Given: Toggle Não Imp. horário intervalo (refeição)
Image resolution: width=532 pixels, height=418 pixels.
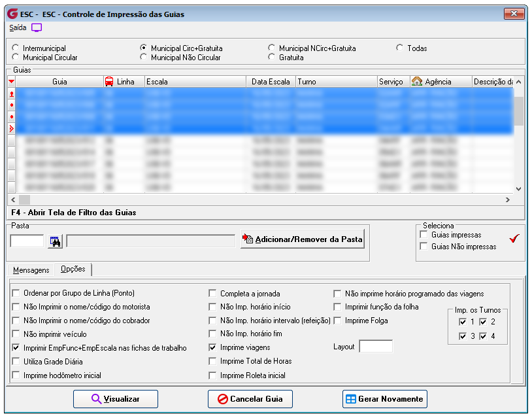Looking at the screenshot, I should [212, 321].
